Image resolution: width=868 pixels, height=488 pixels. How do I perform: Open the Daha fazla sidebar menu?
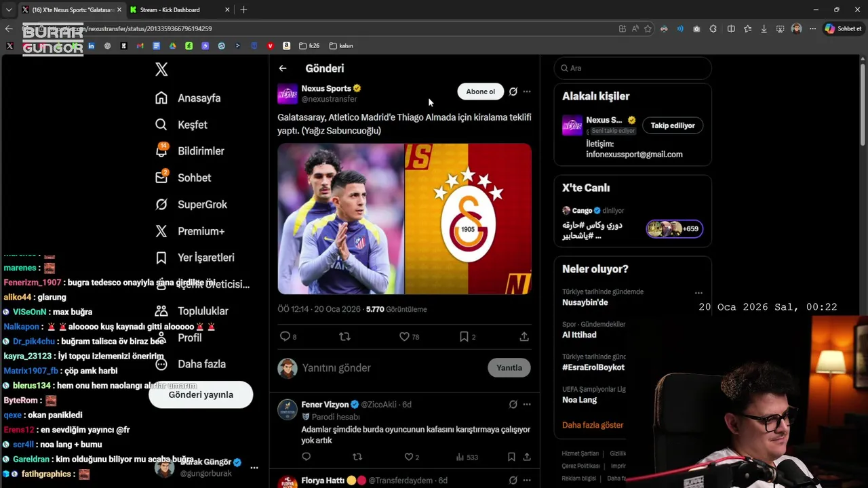tap(191, 364)
